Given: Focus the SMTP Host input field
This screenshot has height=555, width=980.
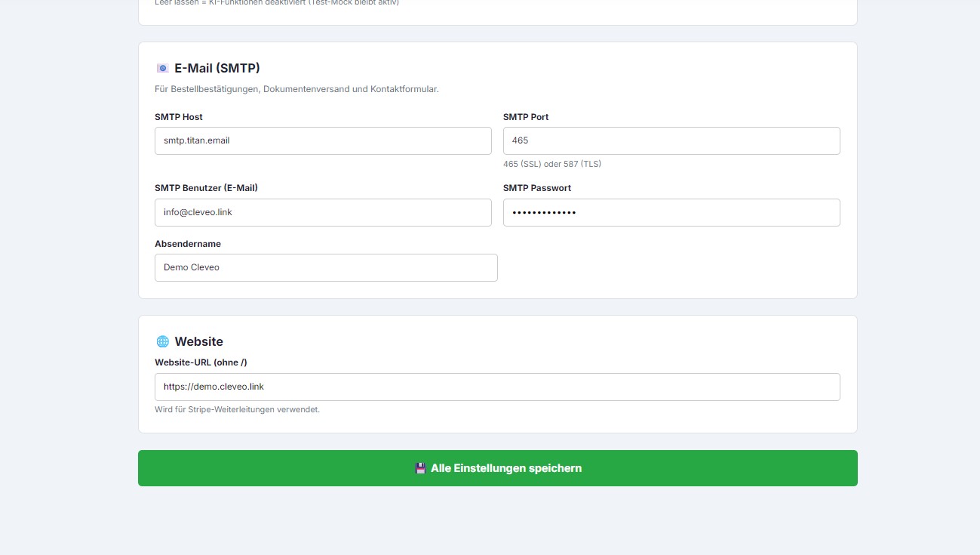Looking at the screenshot, I should [323, 141].
